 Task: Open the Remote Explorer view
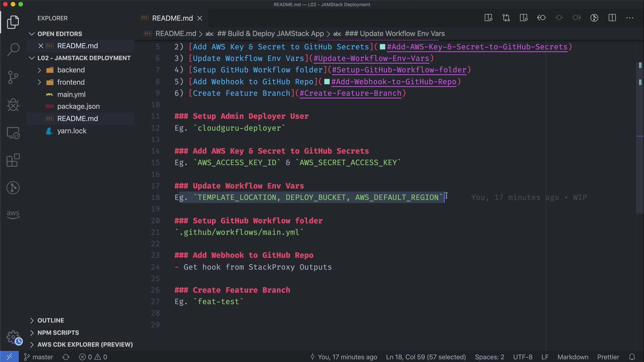13,133
